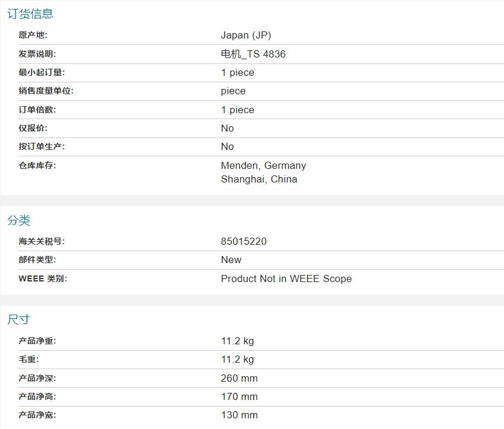
Task: Click the 毛重 label
Action: click(28, 359)
